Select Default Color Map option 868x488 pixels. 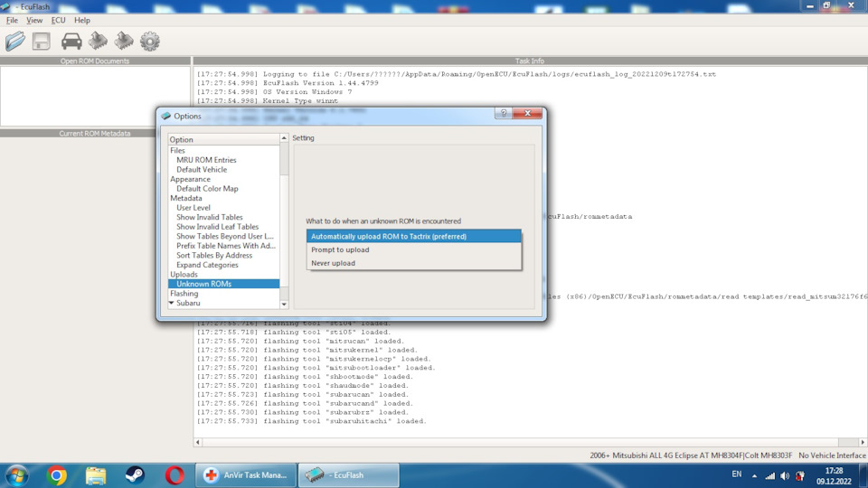(x=207, y=189)
